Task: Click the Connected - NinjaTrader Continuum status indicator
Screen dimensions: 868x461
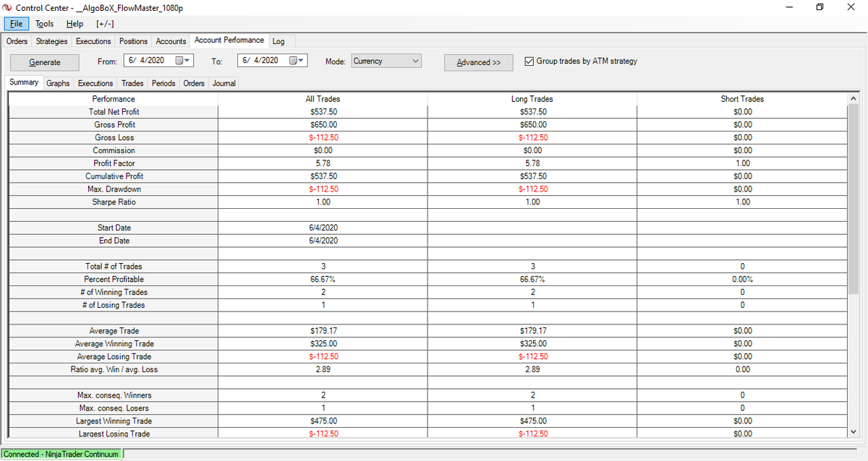Action: click(61, 453)
